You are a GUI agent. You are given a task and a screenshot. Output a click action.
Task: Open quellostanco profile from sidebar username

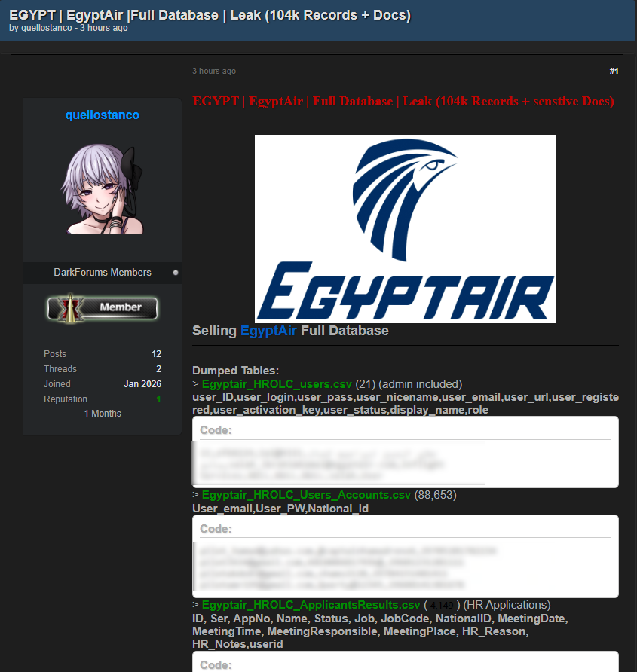[103, 115]
